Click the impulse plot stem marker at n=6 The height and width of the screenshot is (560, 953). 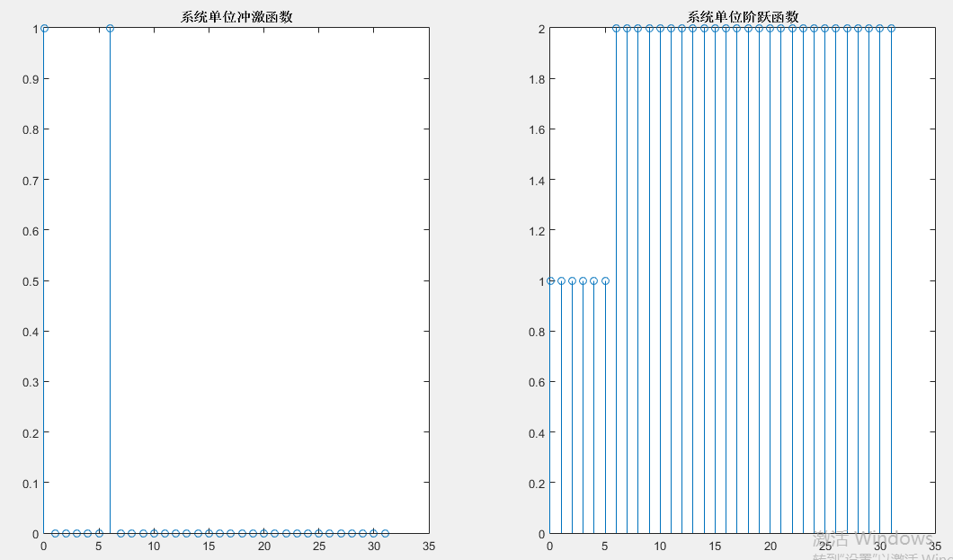click(x=110, y=29)
